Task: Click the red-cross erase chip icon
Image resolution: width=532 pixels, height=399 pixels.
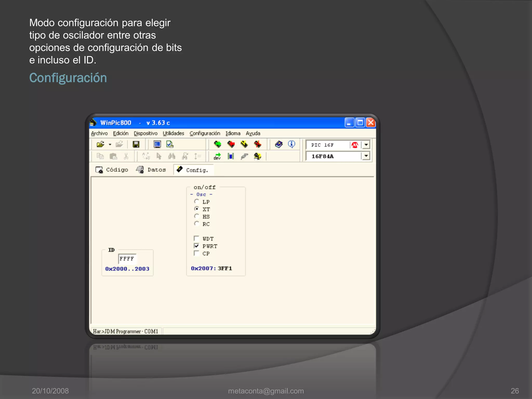Action: 257,144
